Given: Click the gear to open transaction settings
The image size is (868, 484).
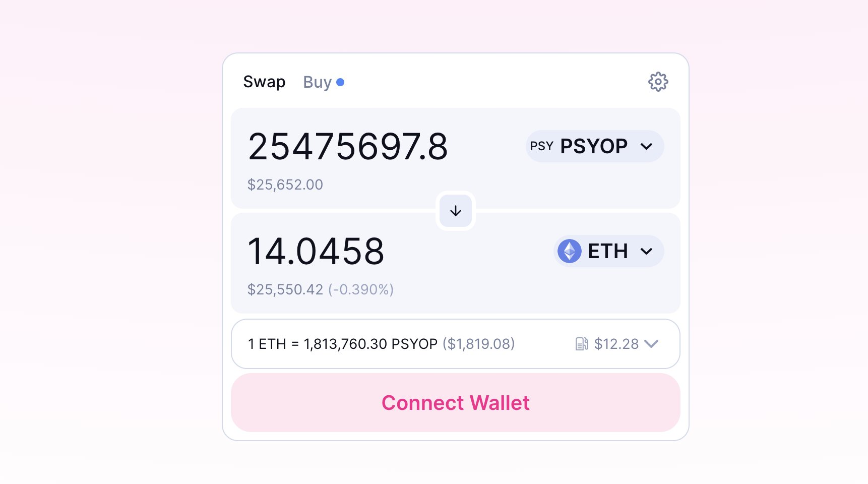Looking at the screenshot, I should click(x=658, y=82).
